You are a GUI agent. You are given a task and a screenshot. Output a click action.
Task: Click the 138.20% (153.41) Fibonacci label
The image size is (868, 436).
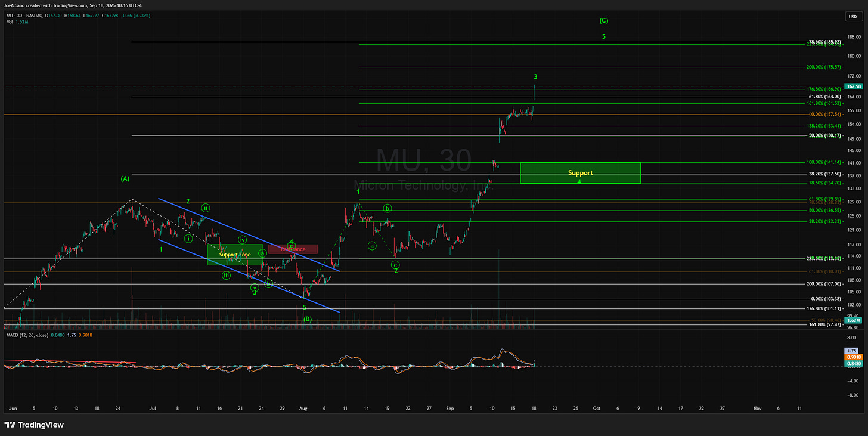(823, 126)
